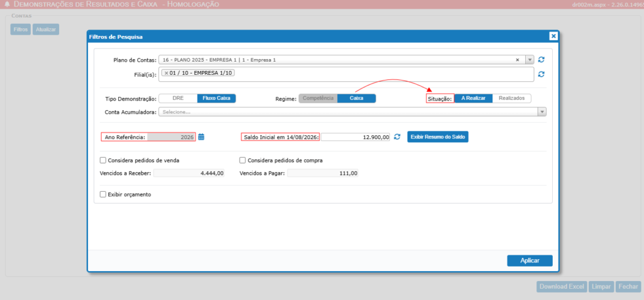Image resolution: width=644 pixels, height=300 pixels.
Task: Choose the Caixa regime
Action: coord(357,99)
